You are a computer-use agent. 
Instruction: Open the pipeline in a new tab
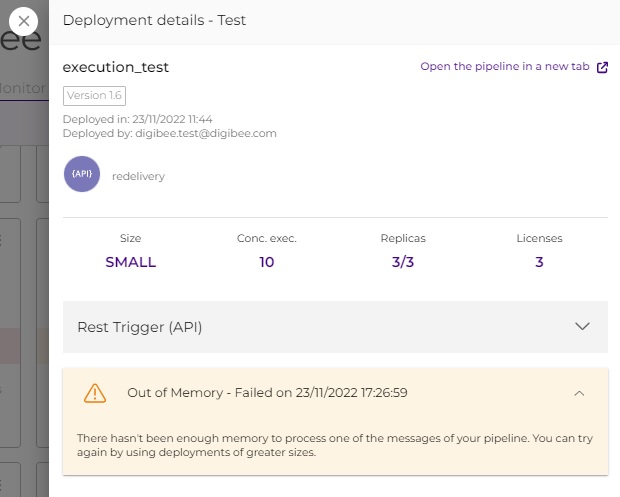(x=505, y=67)
